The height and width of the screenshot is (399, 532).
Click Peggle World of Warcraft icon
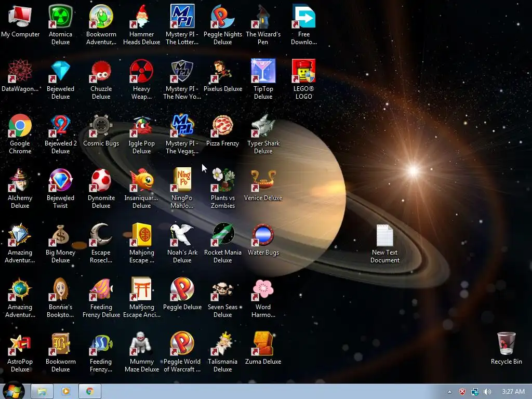pos(182,344)
